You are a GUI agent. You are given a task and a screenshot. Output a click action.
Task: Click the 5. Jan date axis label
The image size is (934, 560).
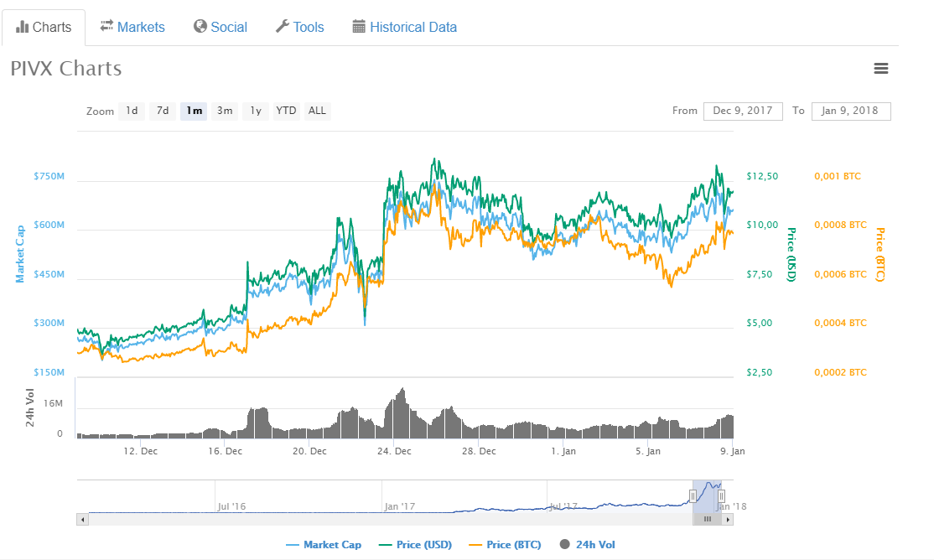(647, 451)
